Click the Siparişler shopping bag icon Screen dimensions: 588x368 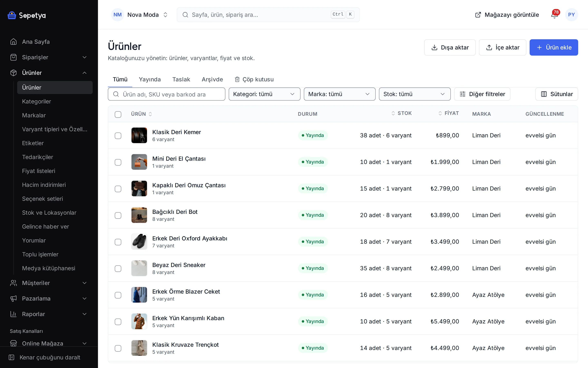coord(14,57)
